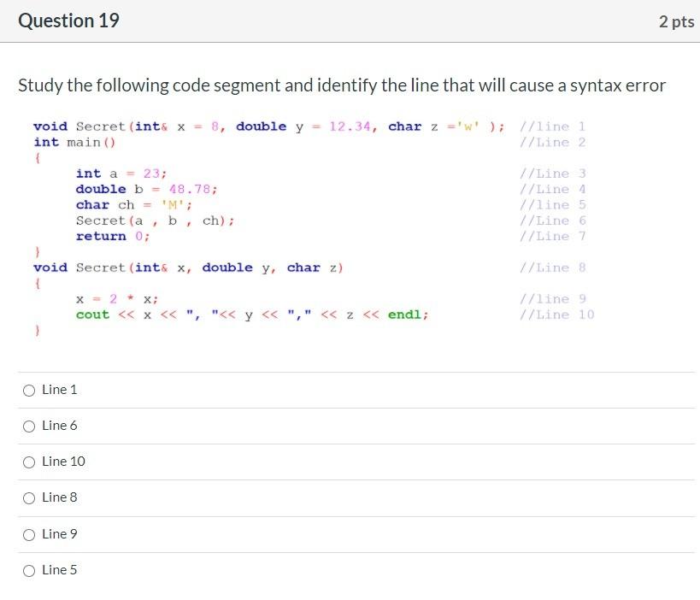700x600 pixels.
Task: Click the Line 6 answer label text
Action: coord(61,426)
